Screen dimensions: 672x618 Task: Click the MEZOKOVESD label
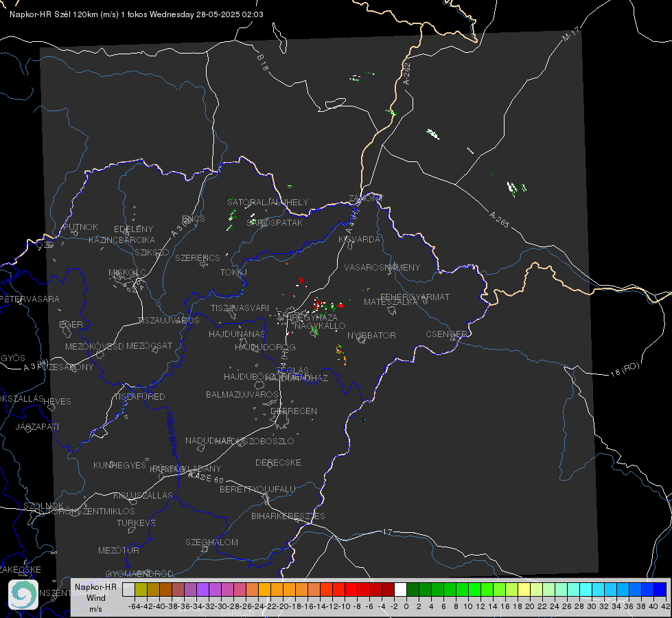pos(94,346)
